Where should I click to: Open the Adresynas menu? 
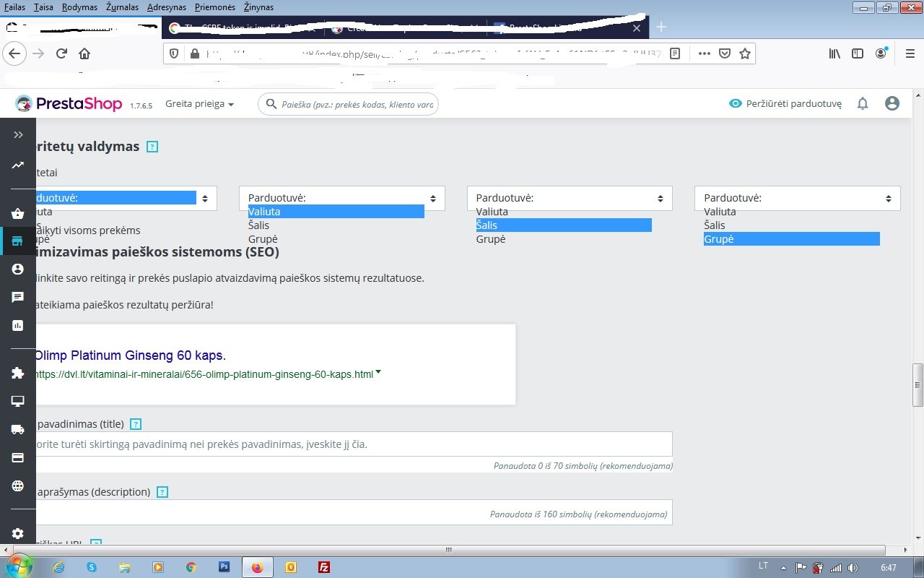pyautogui.click(x=166, y=7)
